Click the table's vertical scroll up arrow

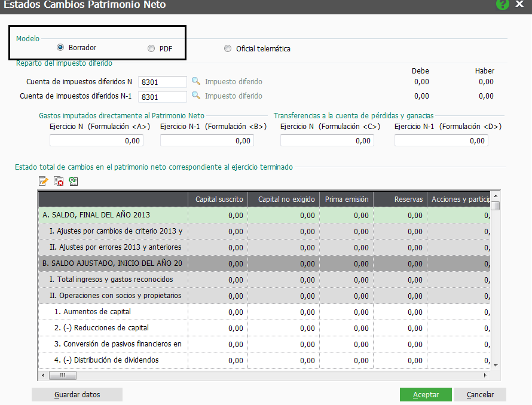[x=496, y=196]
